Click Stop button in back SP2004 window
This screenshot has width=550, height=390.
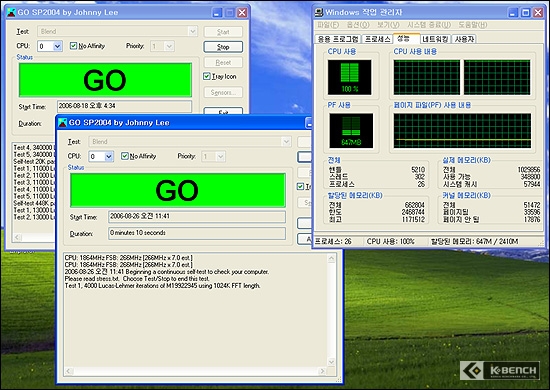click(223, 47)
